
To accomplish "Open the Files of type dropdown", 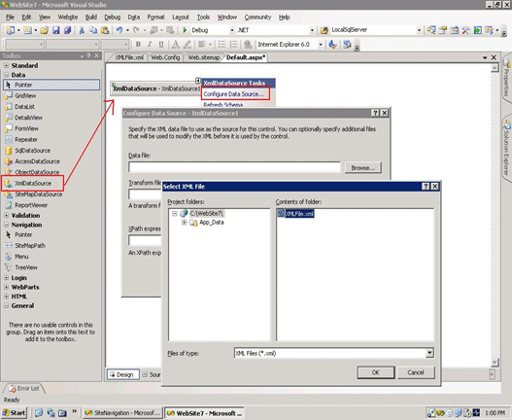I will click(x=429, y=353).
